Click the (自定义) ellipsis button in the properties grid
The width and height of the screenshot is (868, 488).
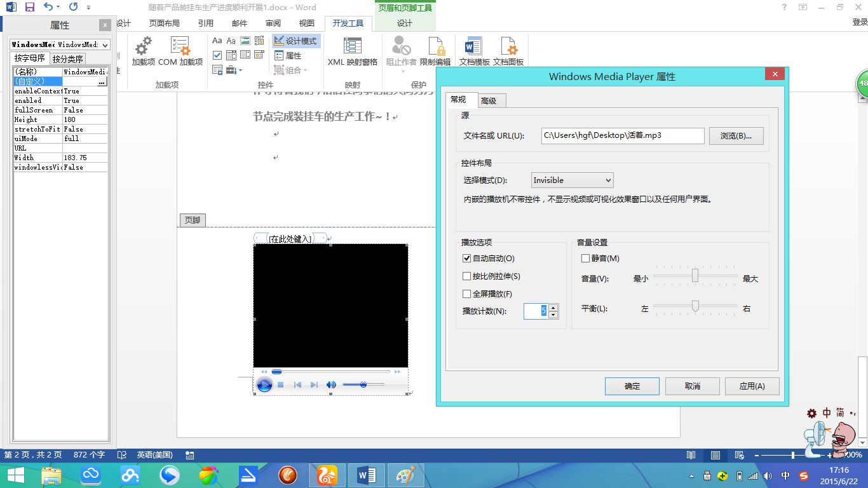[x=102, y=82]
